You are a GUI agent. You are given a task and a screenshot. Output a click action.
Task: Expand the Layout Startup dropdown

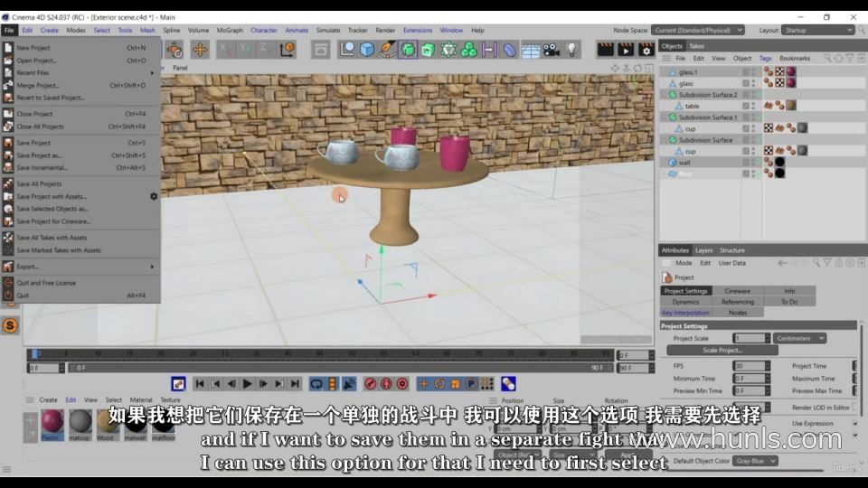[817, 30]
